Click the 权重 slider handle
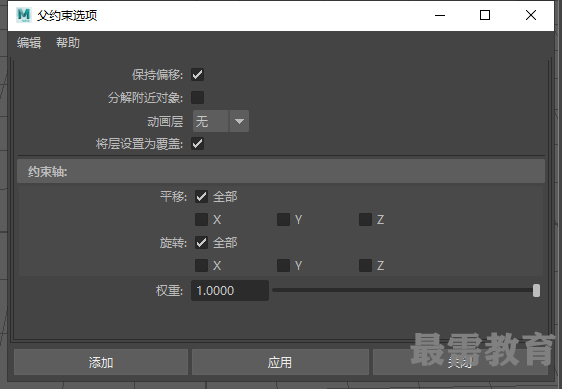The image size is (562, 389). [536, 290]
